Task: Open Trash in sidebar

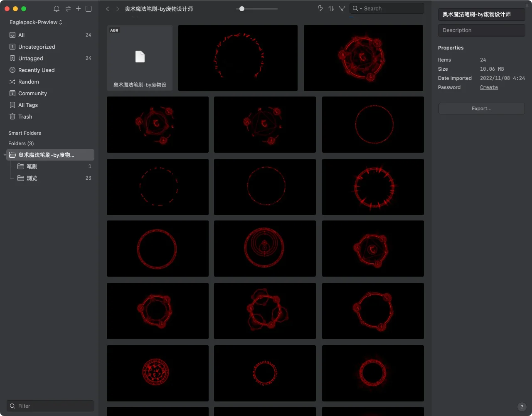Action: coord(50,116)
